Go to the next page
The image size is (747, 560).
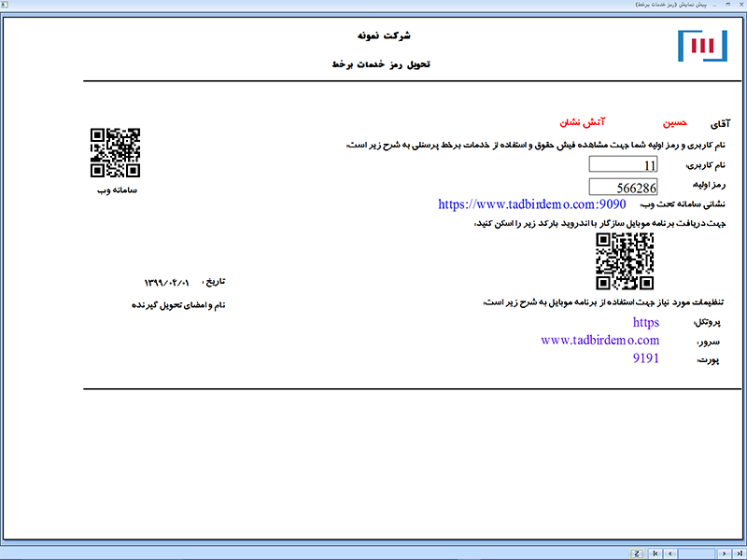click(724, 553)
